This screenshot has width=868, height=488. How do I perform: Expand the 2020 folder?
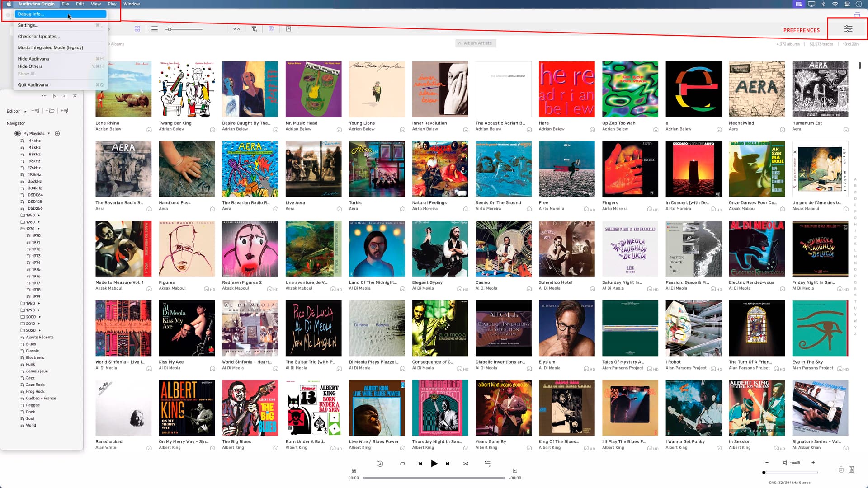point(40,331)
